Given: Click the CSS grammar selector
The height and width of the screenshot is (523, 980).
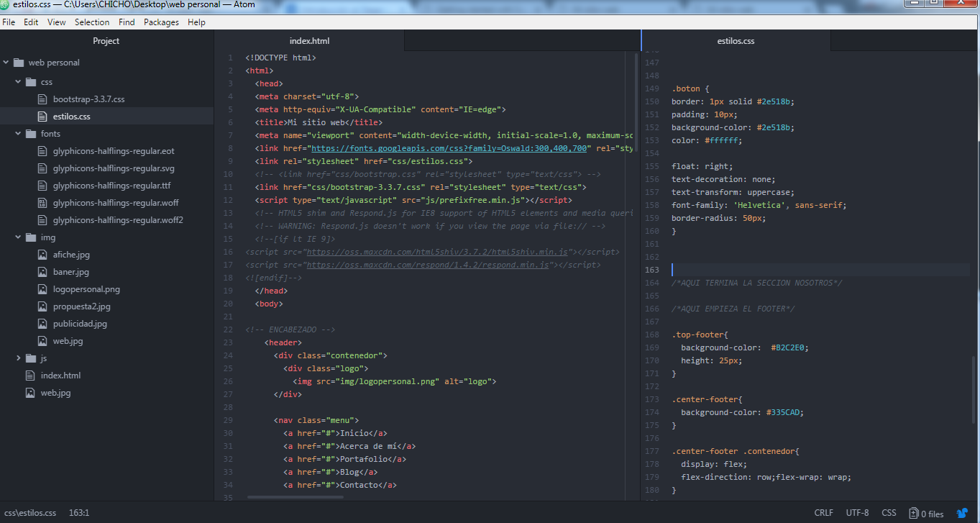Looking at the screenshot, I should [889, 514].
